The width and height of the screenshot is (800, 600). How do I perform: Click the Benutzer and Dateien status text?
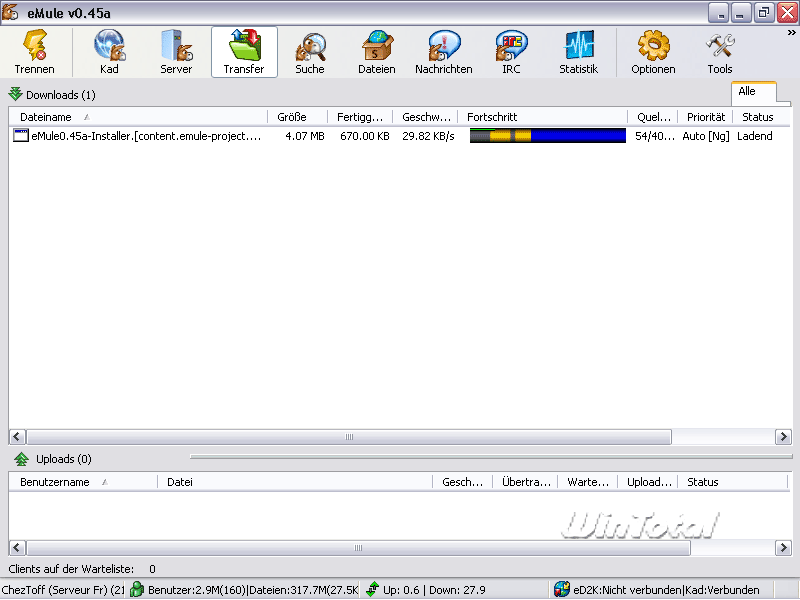253,590
